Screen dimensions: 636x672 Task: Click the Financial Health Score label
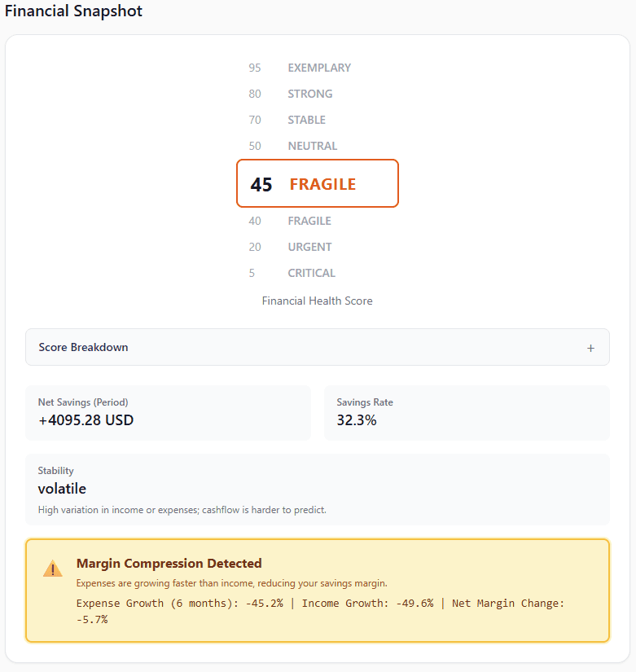point(317,301)
